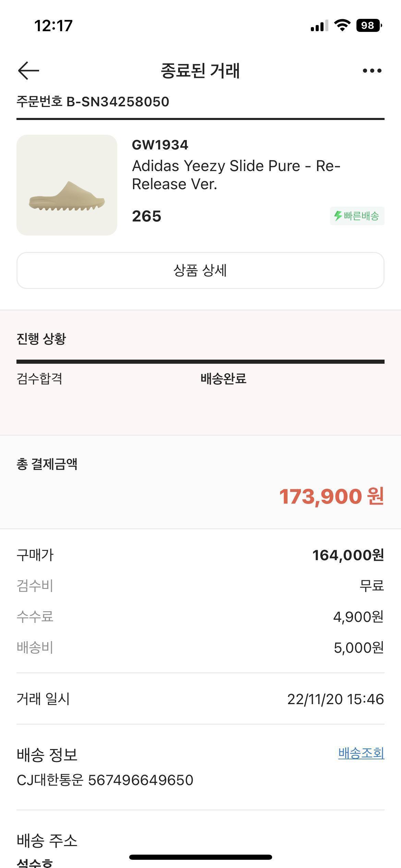
Task: Tap the 173,900 원 total payment amount
Action: (x=331, y=496)
